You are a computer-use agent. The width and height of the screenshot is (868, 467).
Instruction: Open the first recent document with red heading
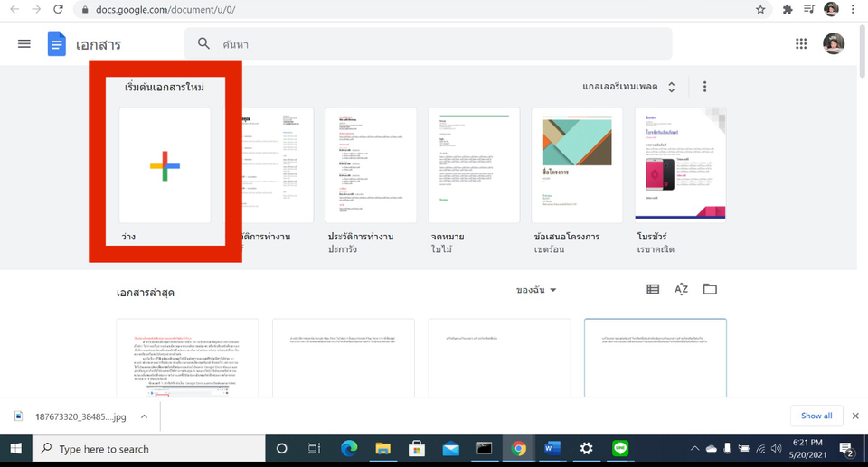click(x=187, y=358)
